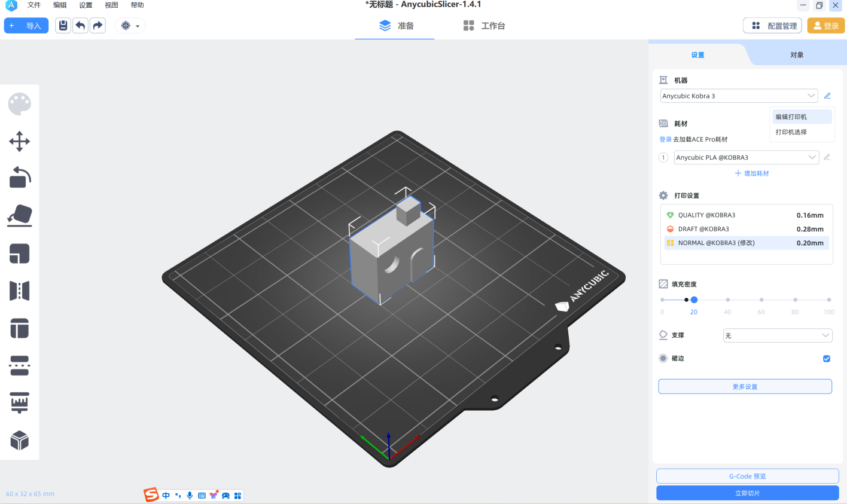Open the 文件 file menu
This screenshot has width=847, height=504.
pyautogui.click(x=34, y=5)
